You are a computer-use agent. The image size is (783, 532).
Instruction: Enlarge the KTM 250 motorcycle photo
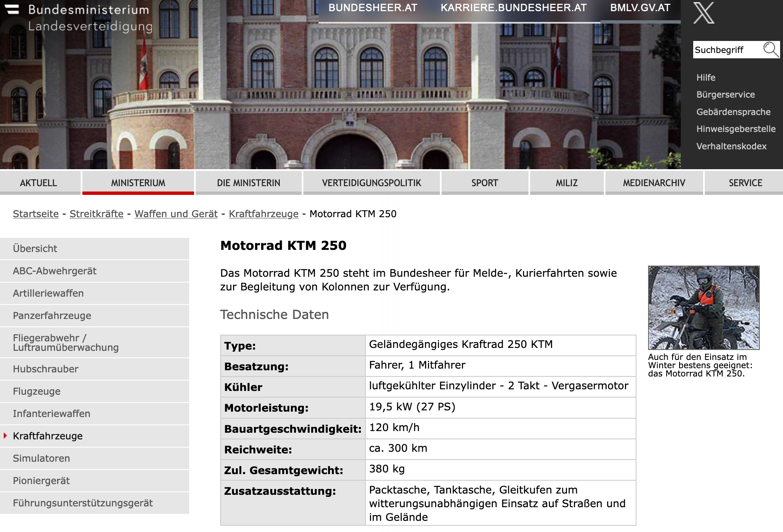704,308
